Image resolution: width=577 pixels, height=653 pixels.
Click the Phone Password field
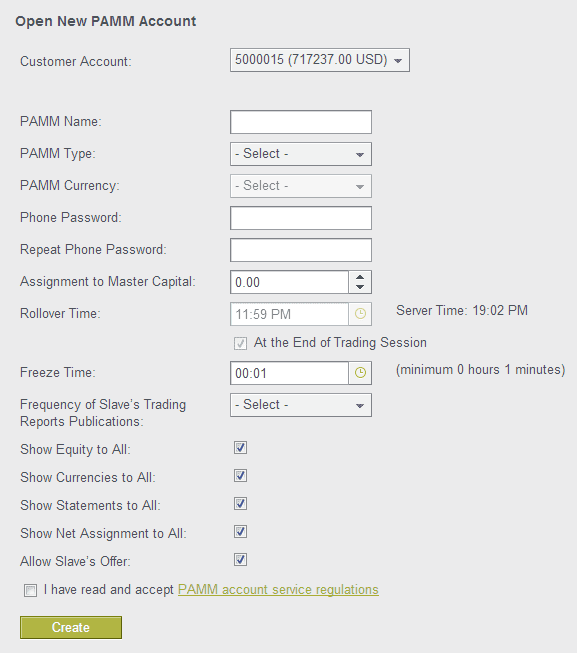pos(301,218)
